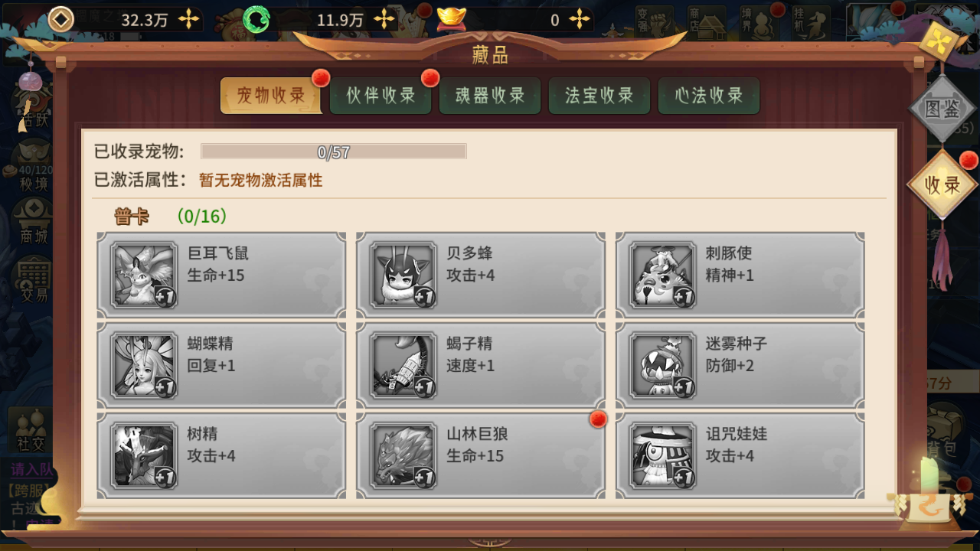Open the 图鉴 side diamond button
The height and width of the screenshot is (551, 980).
point(942,109)
